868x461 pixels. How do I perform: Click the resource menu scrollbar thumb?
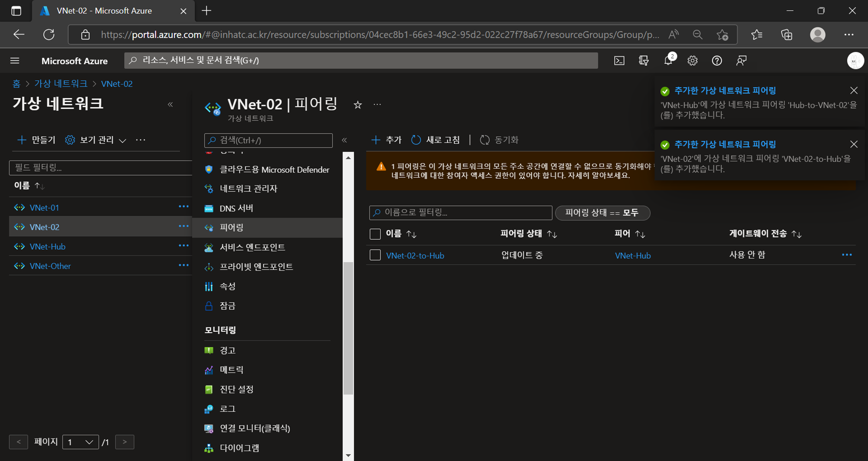pyautogui.click(x=348, y=328)
